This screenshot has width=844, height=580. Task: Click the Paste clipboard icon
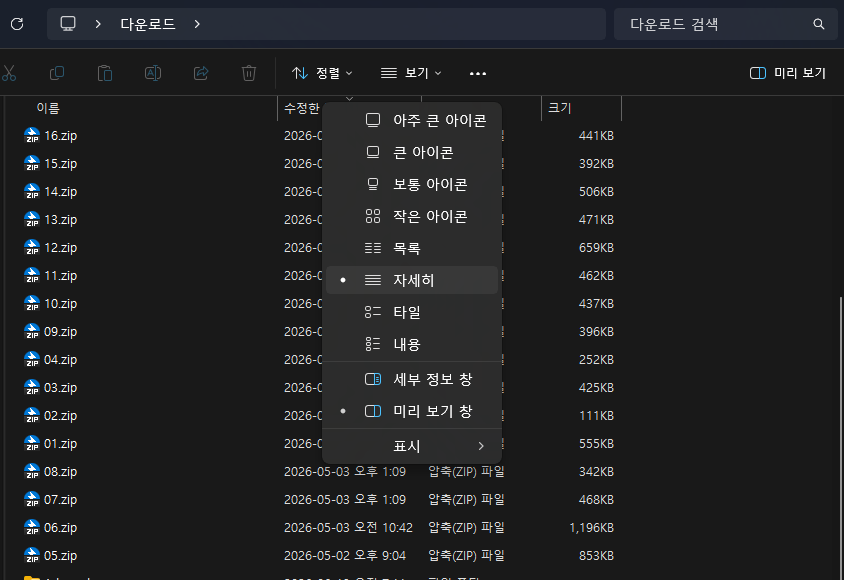click(x=105, y=73)
